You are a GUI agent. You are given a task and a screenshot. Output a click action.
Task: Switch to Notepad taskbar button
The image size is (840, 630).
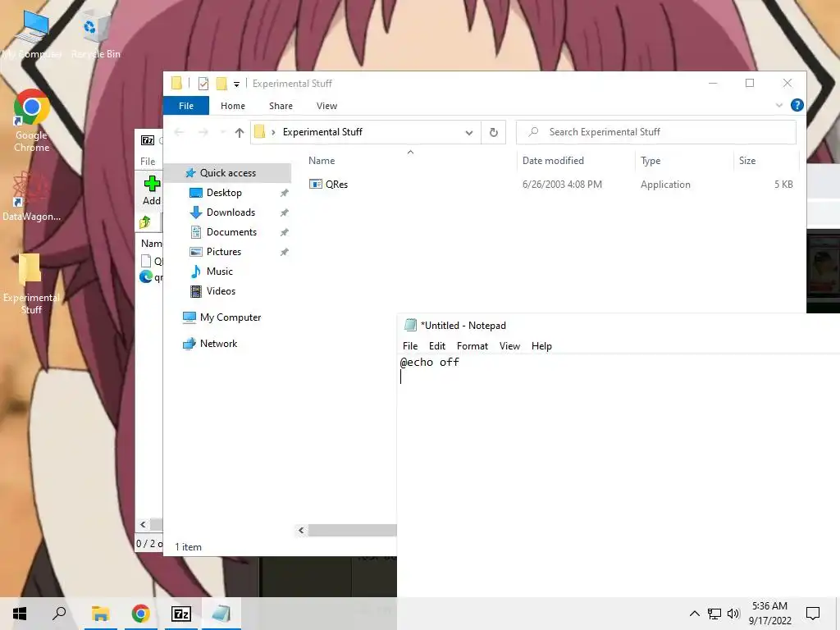coord(221,614)
